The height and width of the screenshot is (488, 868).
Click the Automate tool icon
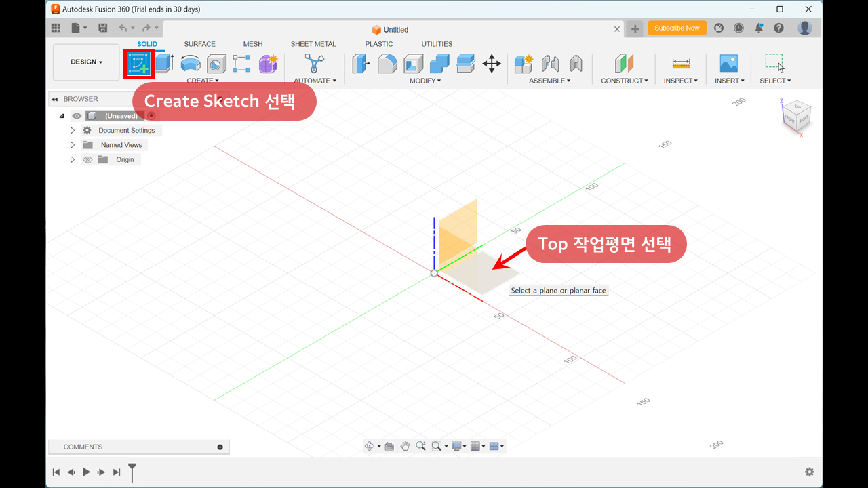coord(314,64)
